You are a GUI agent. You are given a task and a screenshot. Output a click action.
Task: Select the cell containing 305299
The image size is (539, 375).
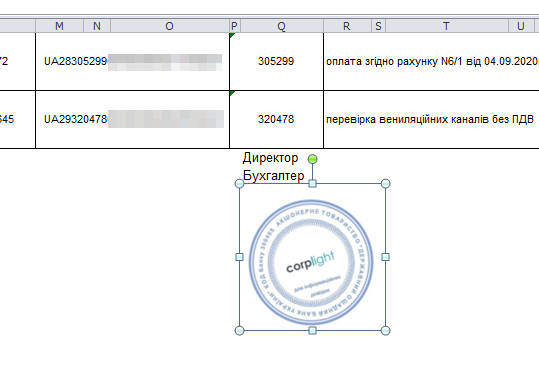[276, 62]
